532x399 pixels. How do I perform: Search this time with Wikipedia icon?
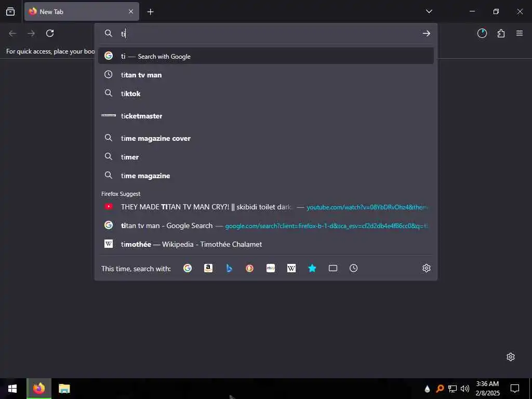click(291, 269)
